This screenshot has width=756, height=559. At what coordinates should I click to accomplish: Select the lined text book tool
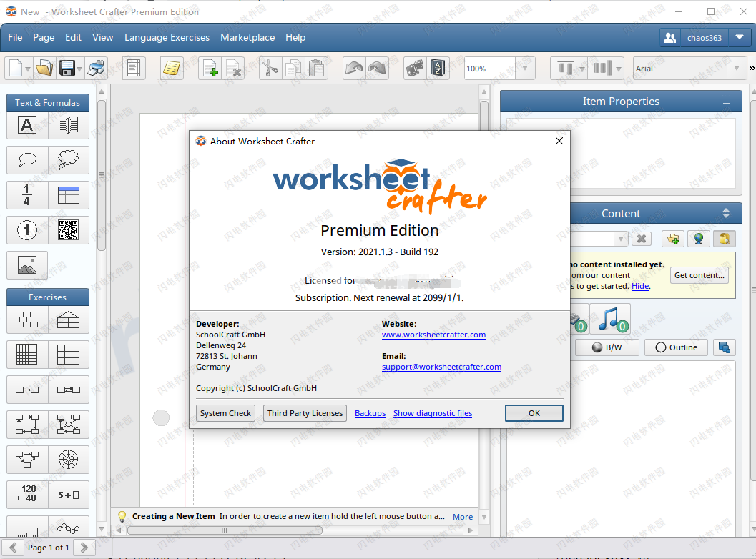coord(69,125)
